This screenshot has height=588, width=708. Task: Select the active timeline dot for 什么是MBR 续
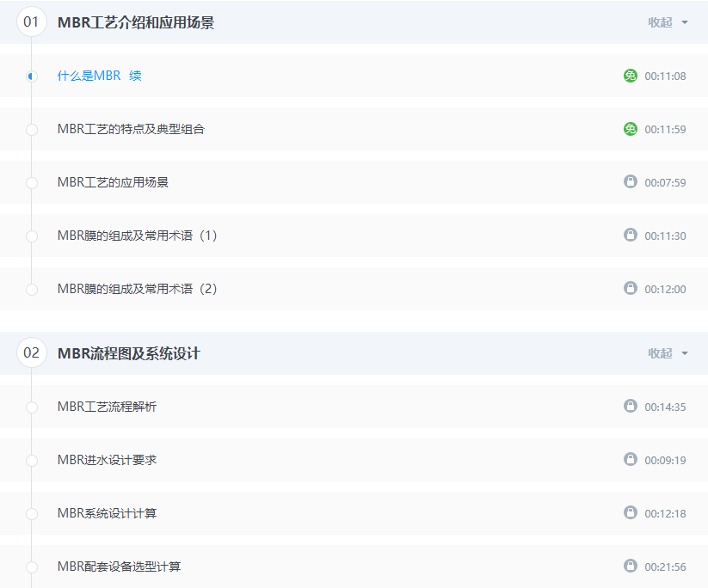coord(32,77)
